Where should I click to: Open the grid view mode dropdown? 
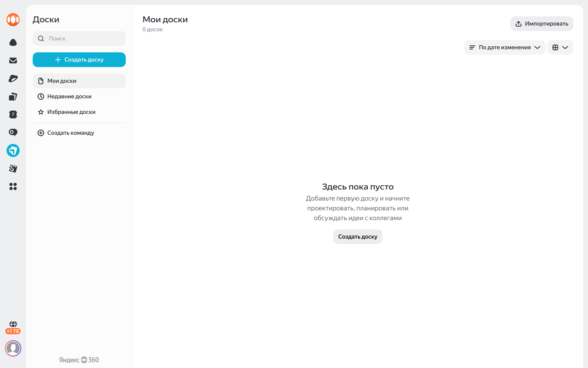(560, 47)
